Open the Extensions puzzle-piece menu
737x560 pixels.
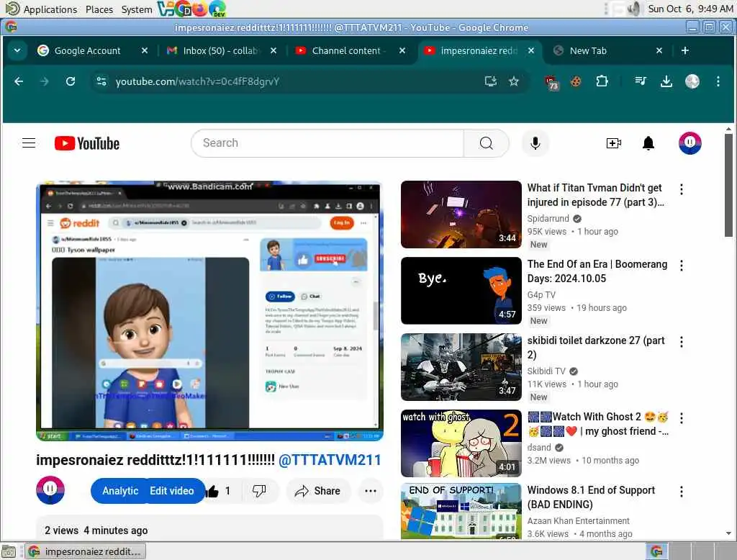coord(602,81)
